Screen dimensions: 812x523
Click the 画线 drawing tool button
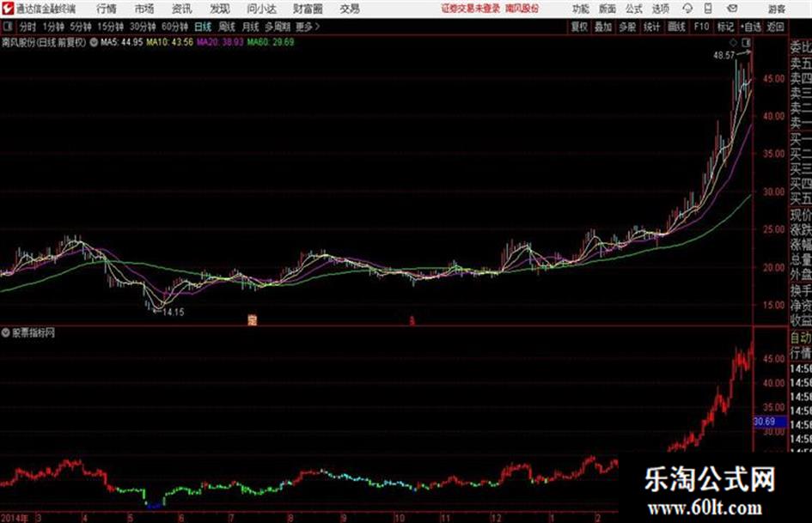tap(676, 27)
